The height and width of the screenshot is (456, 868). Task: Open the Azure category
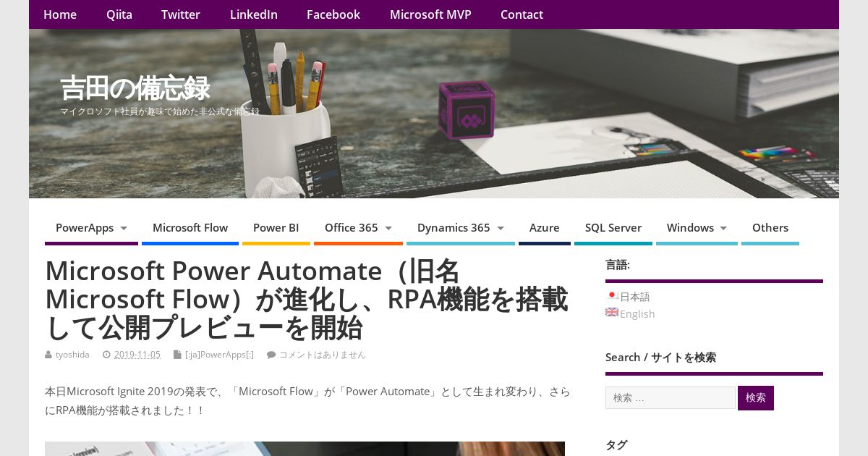click(545, 228)
